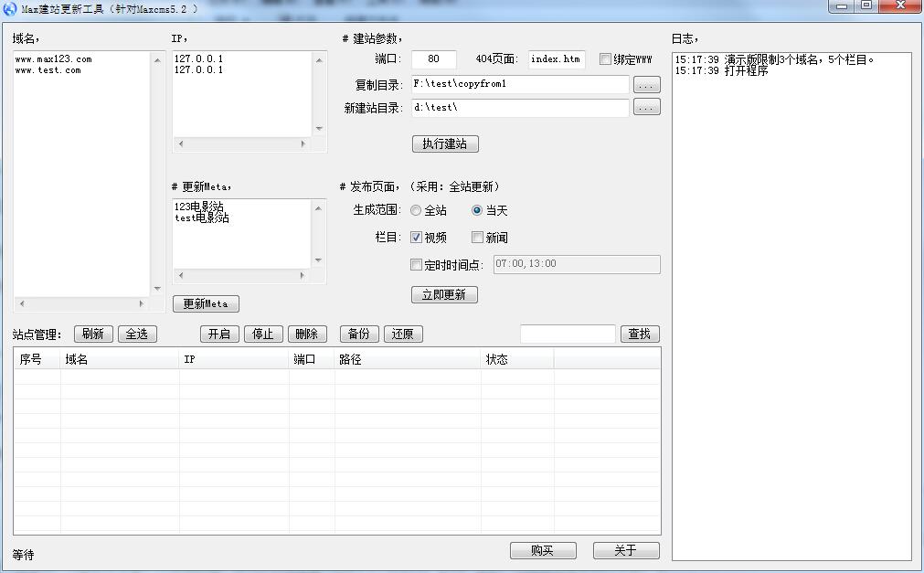The width and height of the screenshot is (924, 573).
Task: Click the 备份 backup button
Action: pyautogui.click(x=359, y=334)
